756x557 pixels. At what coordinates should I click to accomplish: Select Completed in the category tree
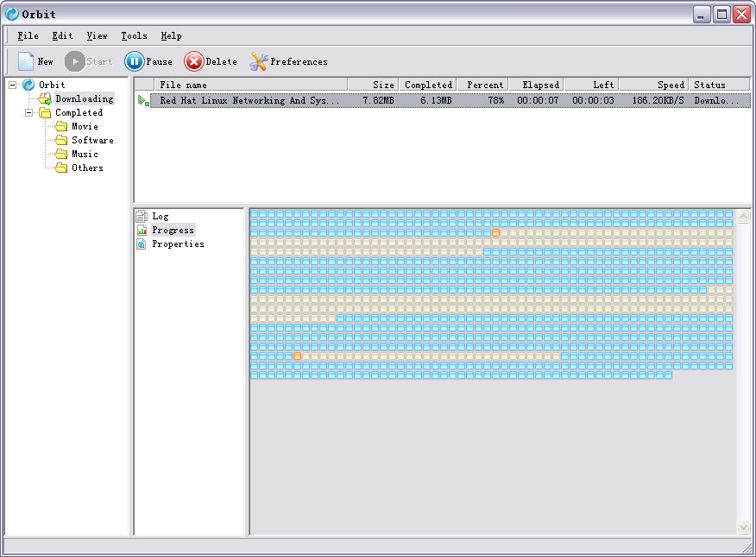79,113
